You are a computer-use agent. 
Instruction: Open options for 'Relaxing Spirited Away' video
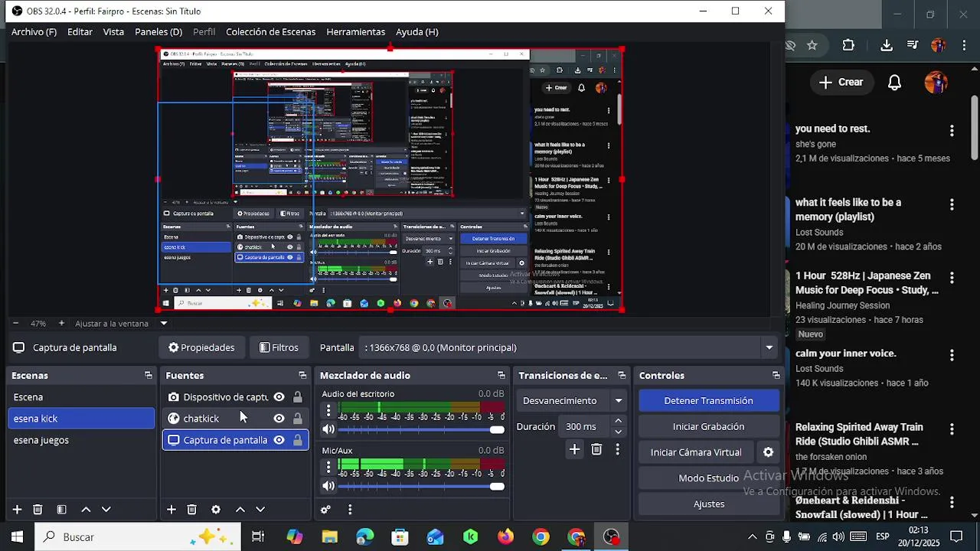[952, 429]
